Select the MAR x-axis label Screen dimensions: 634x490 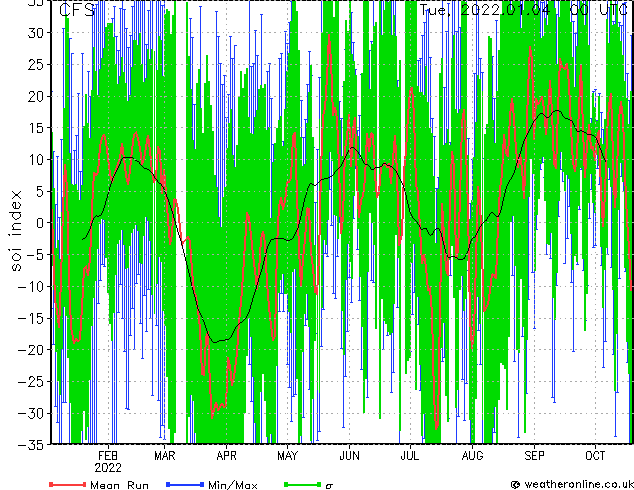pos(165,456)
